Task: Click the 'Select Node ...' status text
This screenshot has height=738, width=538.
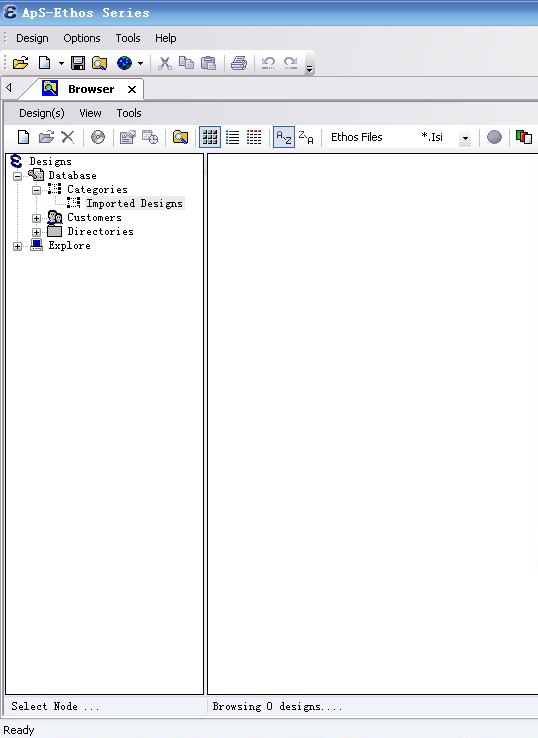Action: point(56,706)
